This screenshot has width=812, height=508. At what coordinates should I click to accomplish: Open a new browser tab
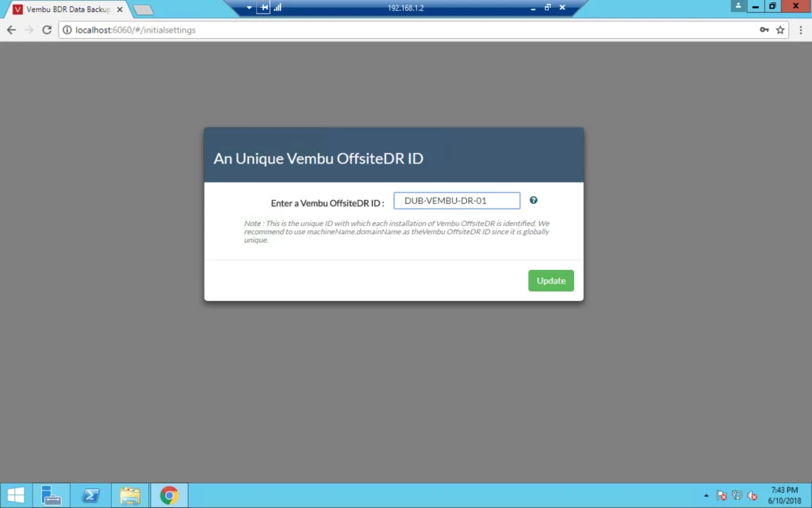click(x=143, y=10)
